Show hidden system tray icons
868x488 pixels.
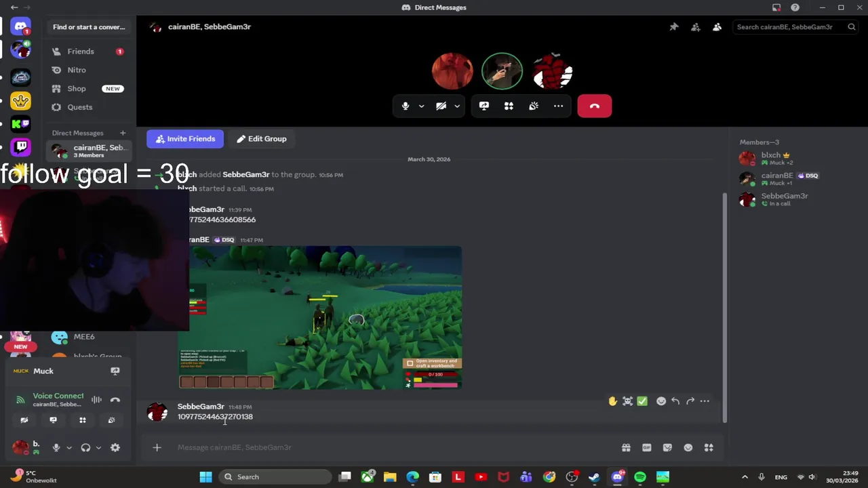pos(745,477)
